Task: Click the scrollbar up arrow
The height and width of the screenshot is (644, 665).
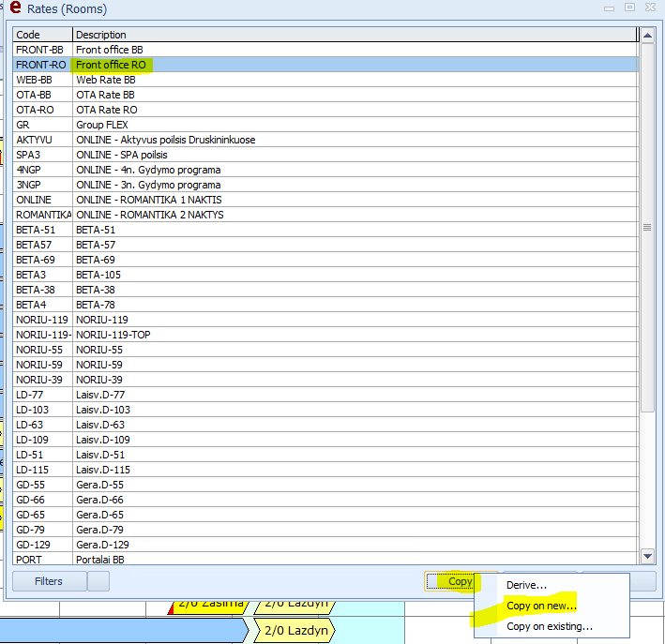Action: point(647,35)
